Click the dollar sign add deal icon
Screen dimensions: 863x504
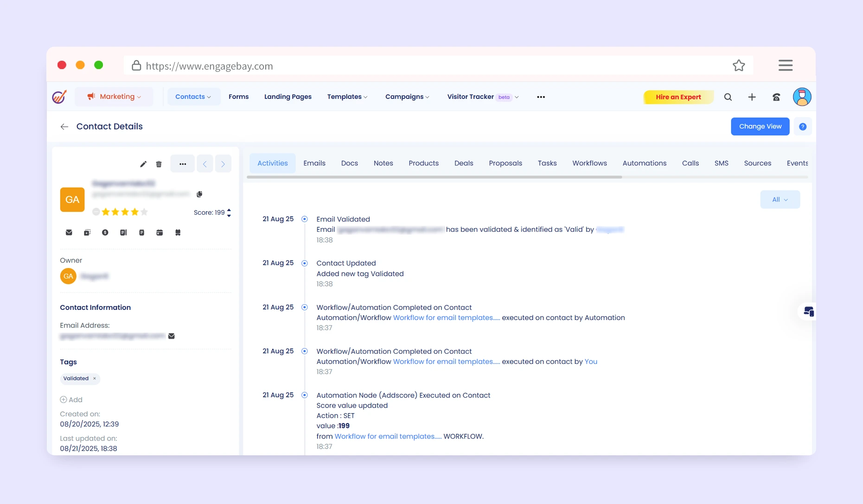coord(105,232)
